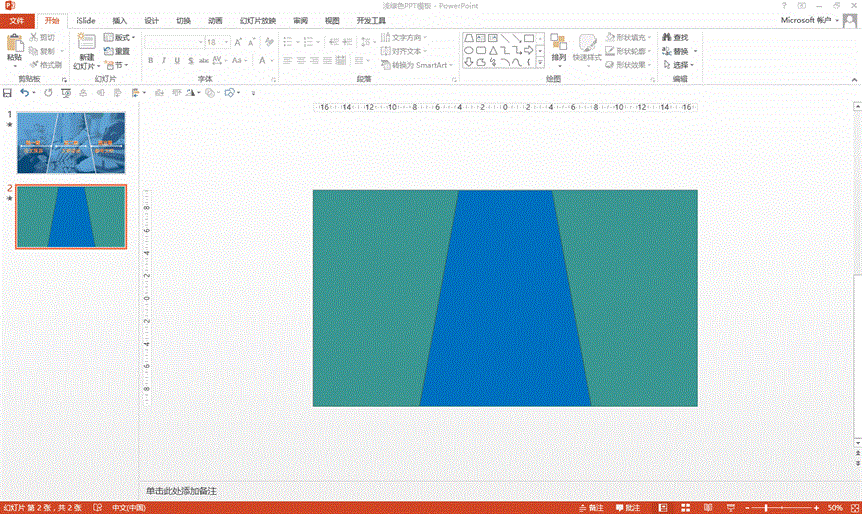Open the Insert (插入) tab

[120, 20]
